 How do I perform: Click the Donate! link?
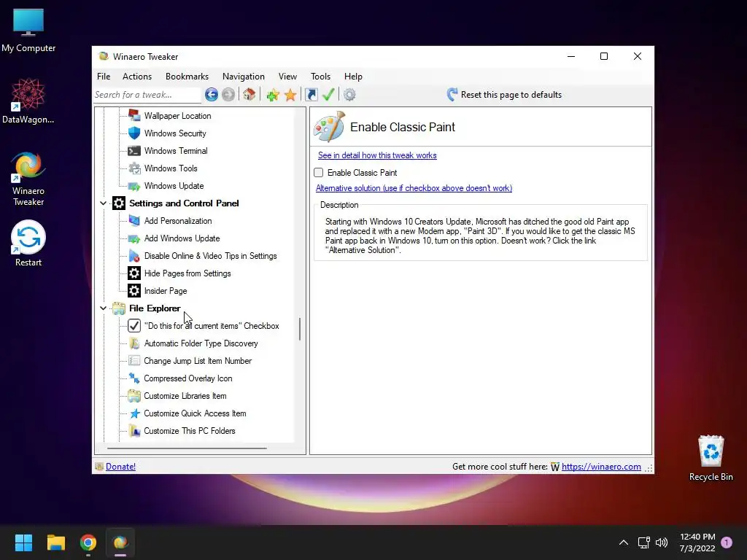(x=120, y=467)
